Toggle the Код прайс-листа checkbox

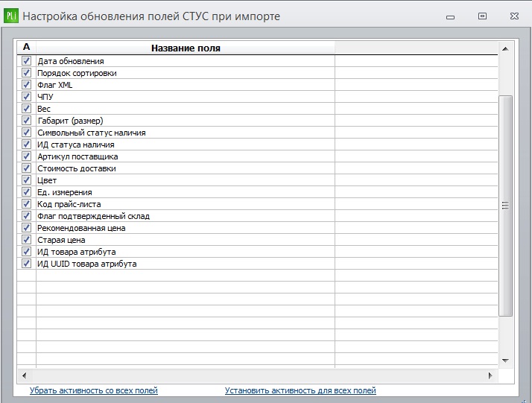pyautogui.click(x=26, y=204)
